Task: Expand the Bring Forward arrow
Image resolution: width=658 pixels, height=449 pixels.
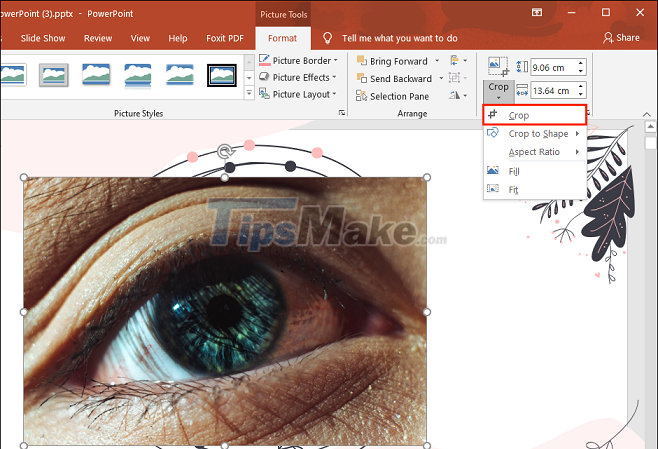Action: (437, 61)
